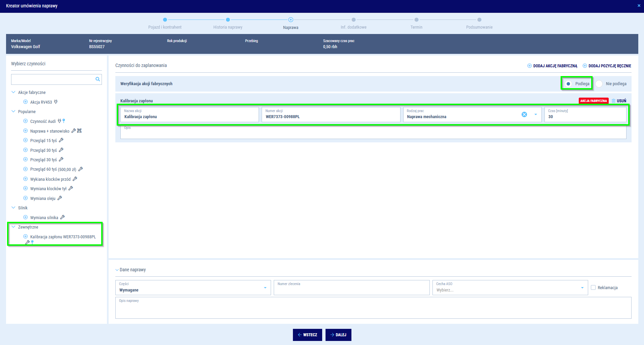Click plus icon for Przegląd 60 tyś
Screen dimensions: 644x345
(25, 169)
